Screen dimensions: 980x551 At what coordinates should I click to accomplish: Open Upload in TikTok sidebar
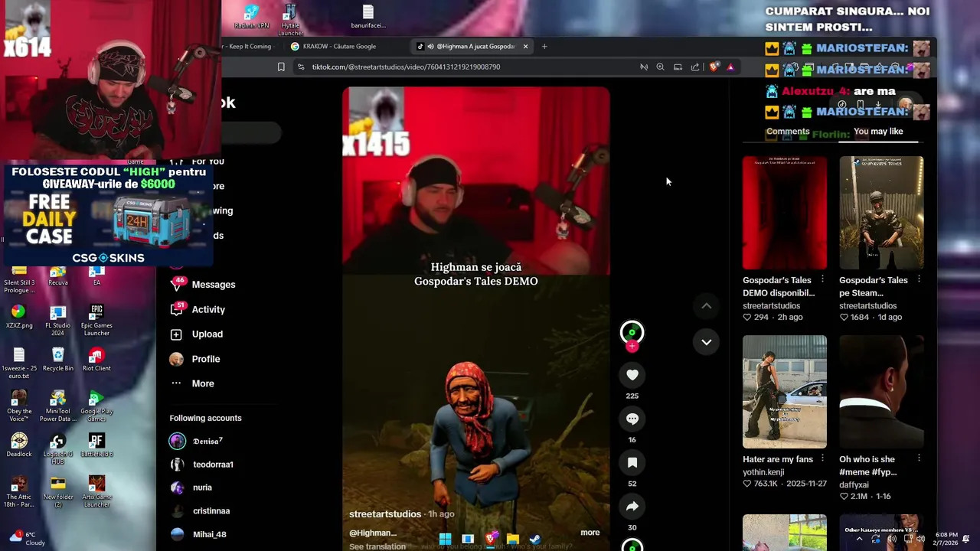197,334
